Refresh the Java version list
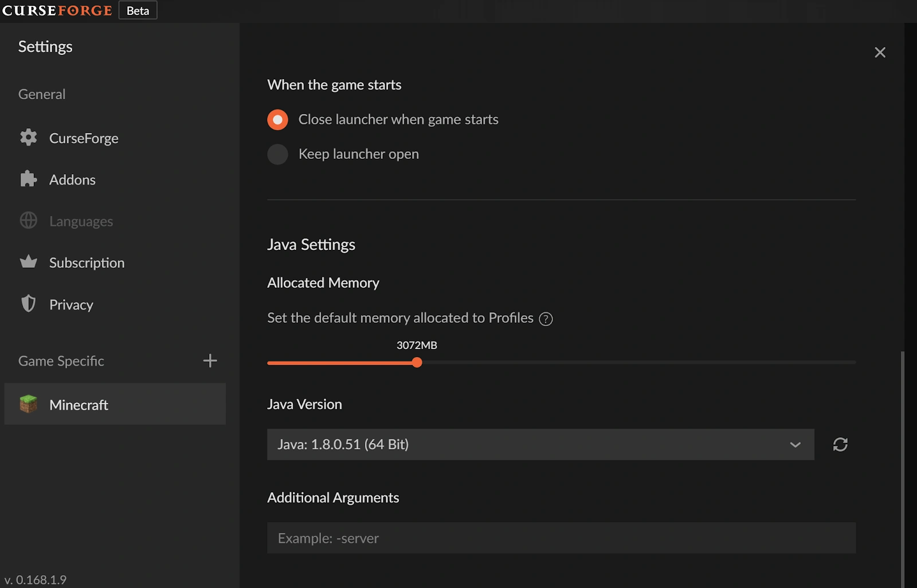Viewport: 917px width, 588px height. (840, 445)
